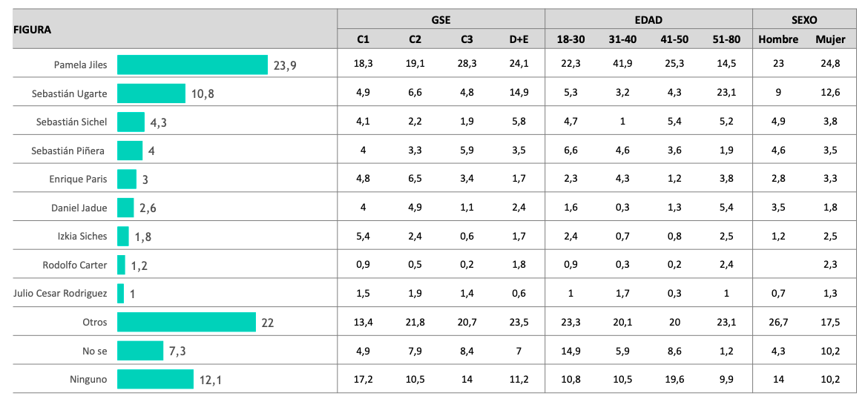Click the FIGURA column header
Image resolution: width=868 pixels, height=399 pixels.
tap(33, 30)
